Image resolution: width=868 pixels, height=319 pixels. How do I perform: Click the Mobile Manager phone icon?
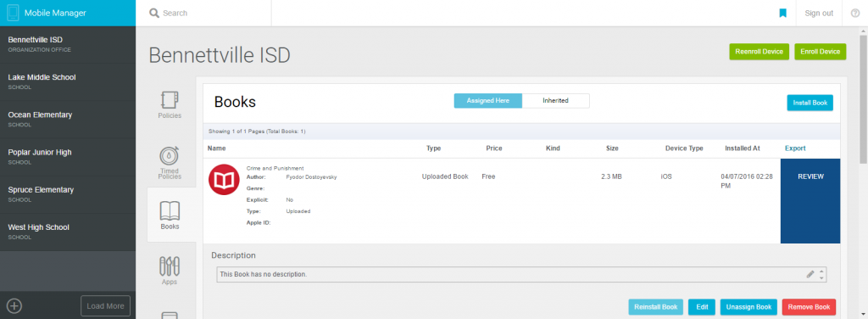pos(14,13)
